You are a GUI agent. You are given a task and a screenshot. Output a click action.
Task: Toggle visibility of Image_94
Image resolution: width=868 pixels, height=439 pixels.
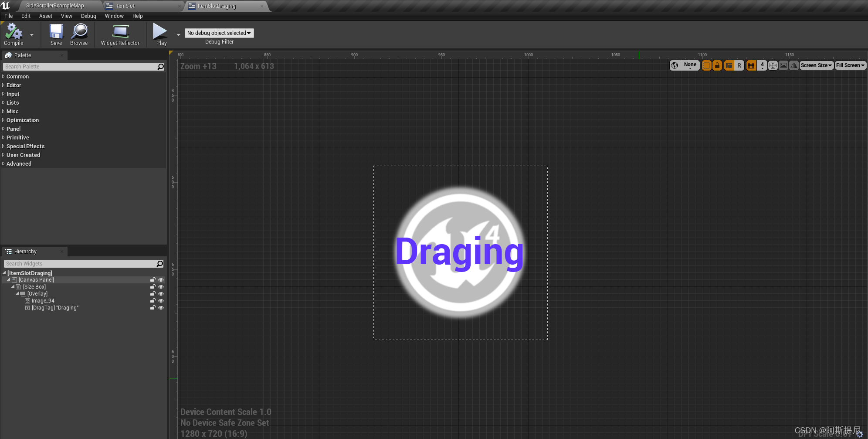point(161,301)
